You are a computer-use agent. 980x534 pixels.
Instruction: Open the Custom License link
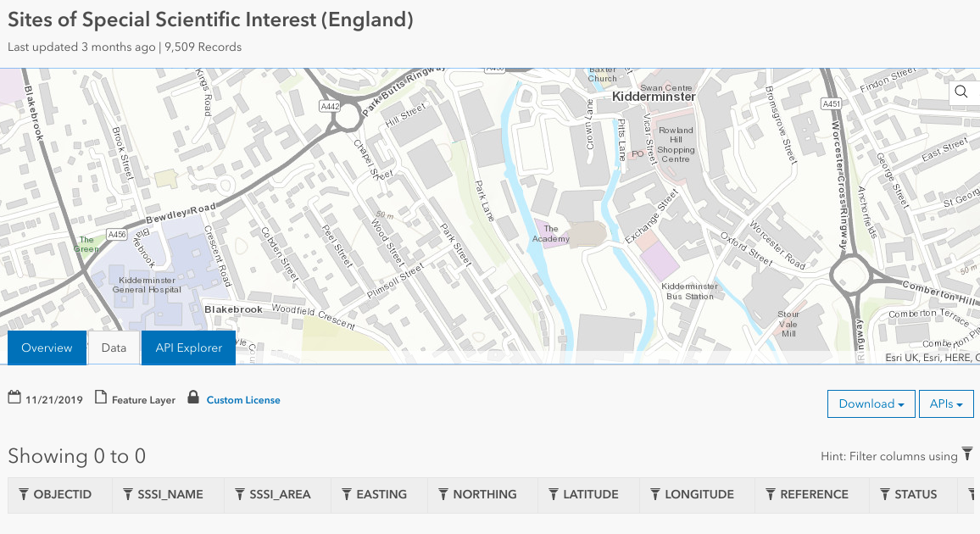[x=243, y=400]
